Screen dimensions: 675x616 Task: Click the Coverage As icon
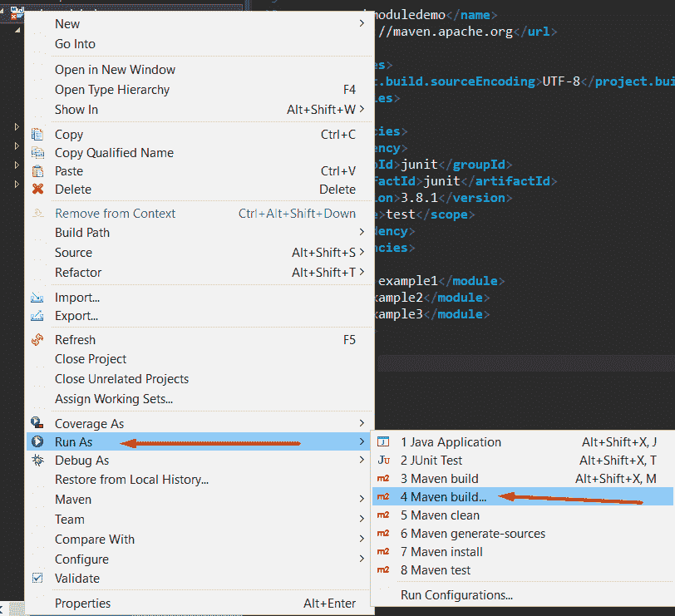(37, 423)
